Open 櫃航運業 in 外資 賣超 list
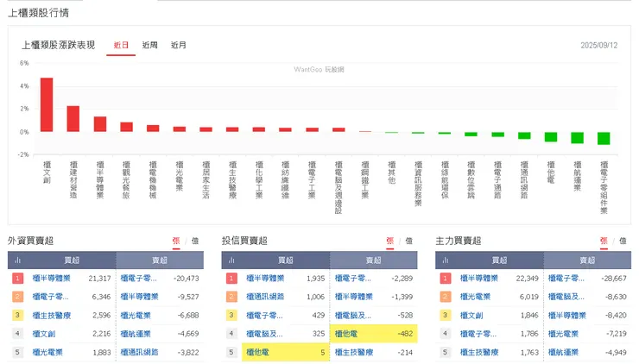This screenshot has height=364, width=639. pos(136,334)
